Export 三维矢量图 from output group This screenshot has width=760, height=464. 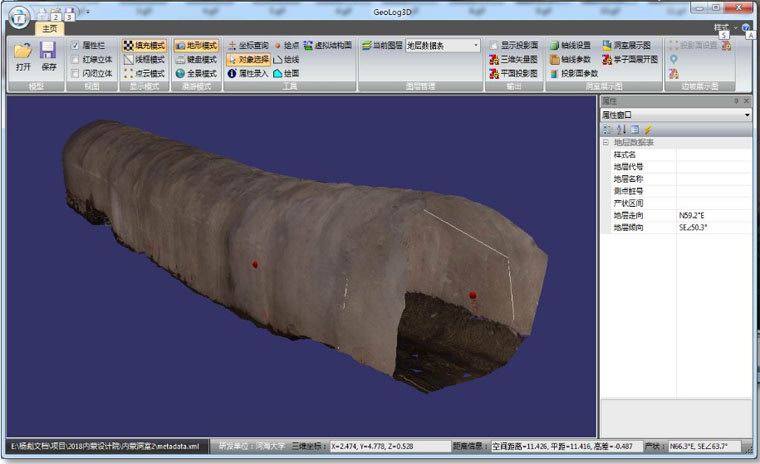(x=513, y=59)
